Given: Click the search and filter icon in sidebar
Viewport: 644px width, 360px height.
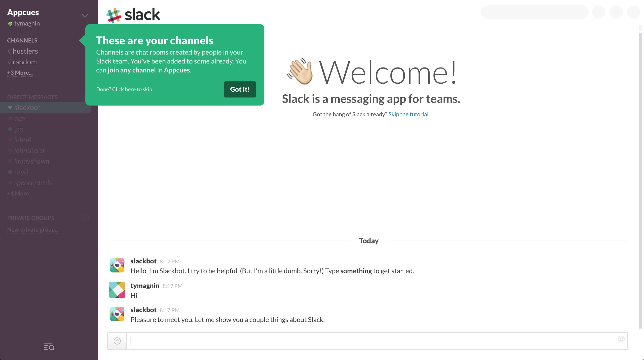Looking at the screenshot, I should point(49,346).
